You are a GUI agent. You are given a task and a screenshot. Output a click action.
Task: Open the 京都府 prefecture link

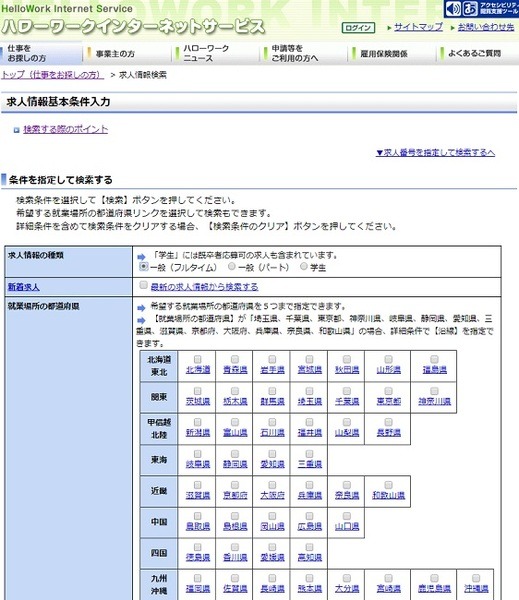tap(235, 495)
